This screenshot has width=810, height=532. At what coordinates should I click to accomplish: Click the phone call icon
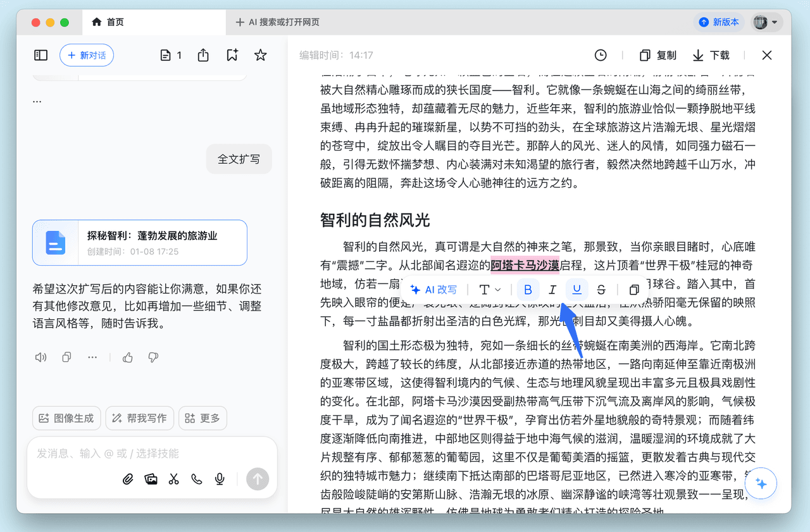point(197,479)
